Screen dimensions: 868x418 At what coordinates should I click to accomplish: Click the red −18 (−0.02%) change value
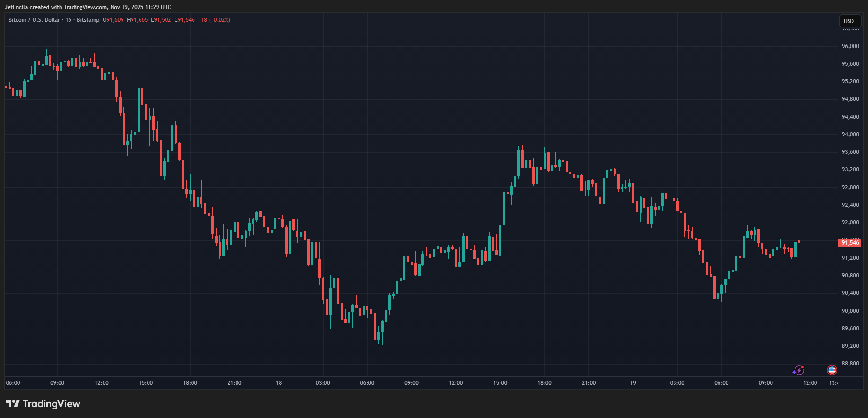(x=214, y=20)
